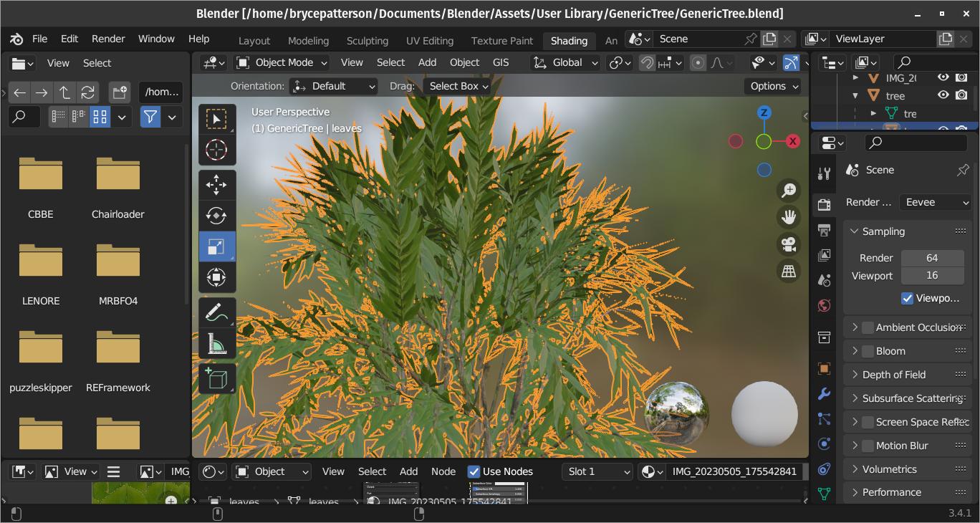
Task: Switch to the Modeling workspace tab
Action: click(308, 41)
